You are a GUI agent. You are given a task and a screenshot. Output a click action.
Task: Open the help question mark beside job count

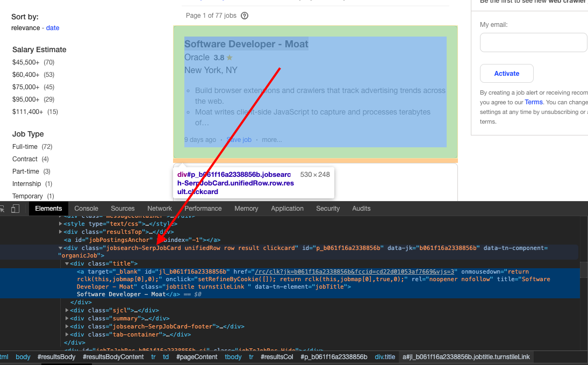[245, 16]
